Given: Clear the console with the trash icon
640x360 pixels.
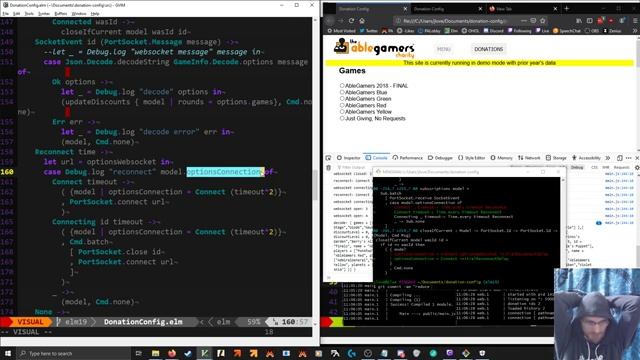Looking at the screenshot, I should coord(328,167).
